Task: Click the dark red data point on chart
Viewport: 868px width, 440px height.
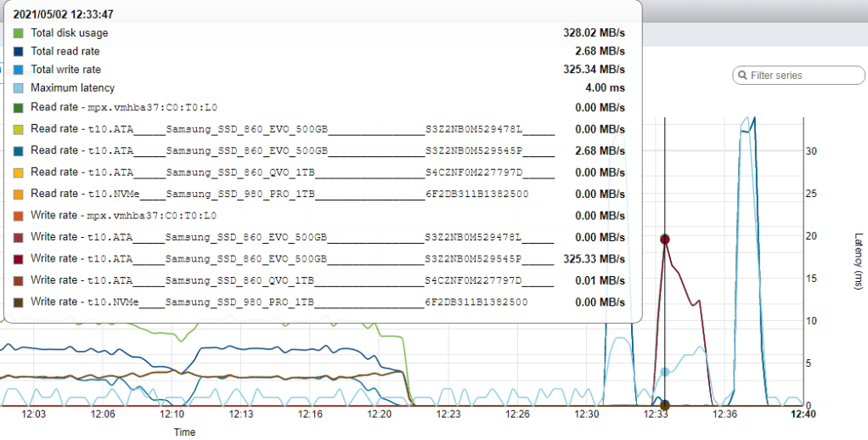Action: pos(665,240)
